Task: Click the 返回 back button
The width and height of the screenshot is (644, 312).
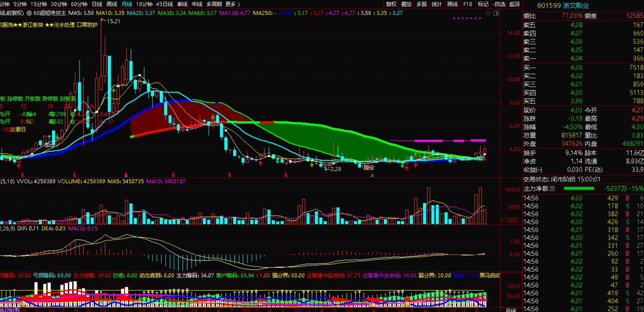Action: point(514,4)
